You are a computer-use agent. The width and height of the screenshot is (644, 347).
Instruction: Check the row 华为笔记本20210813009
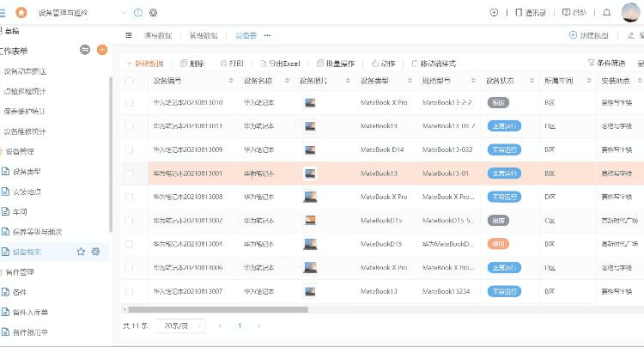click(130, 150)
